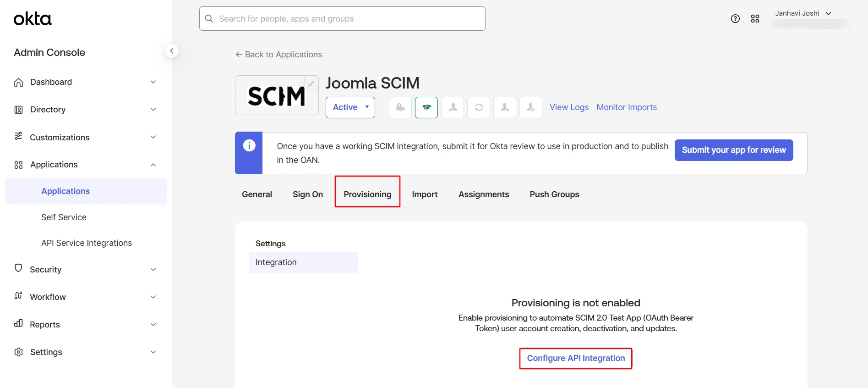Open the Active status dropdown

tap(350, 107)
